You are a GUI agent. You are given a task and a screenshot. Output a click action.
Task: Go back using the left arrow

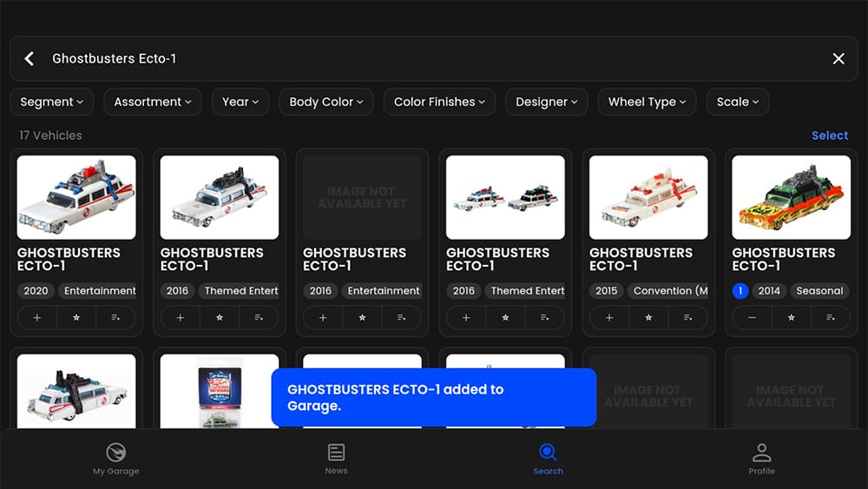30,59
